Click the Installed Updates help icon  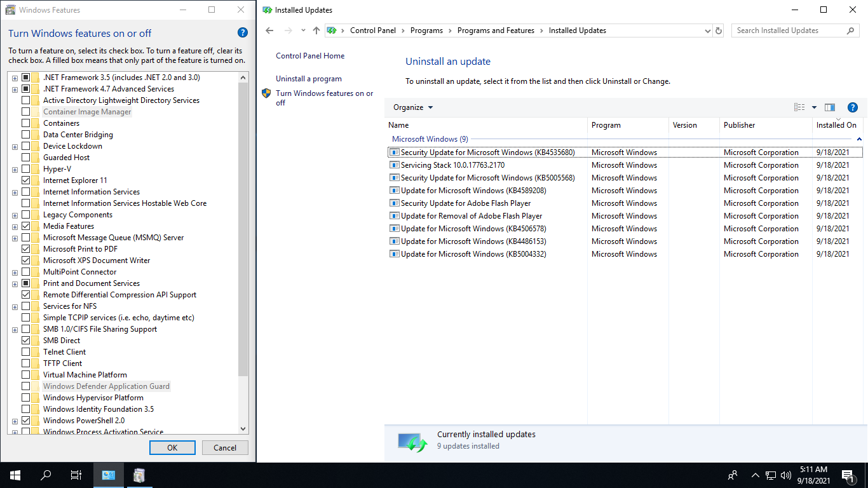(853, 107)
